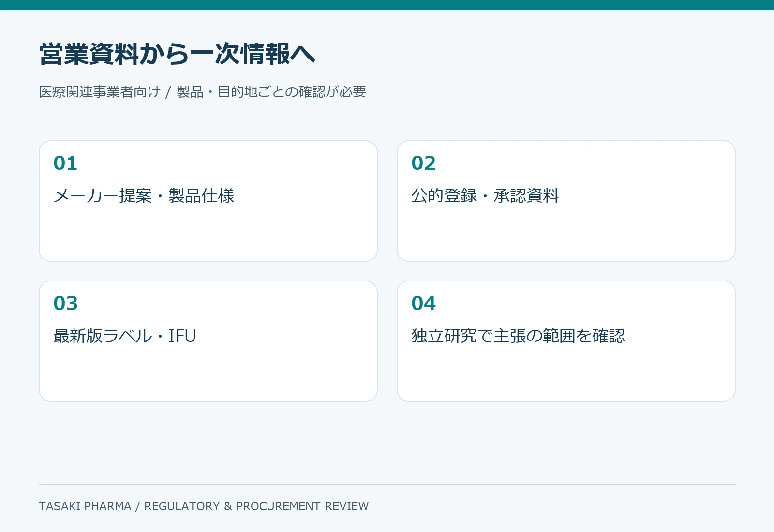774x532 pixels.
Task: Click the number 02 on the second card
Action: [424, 163]
